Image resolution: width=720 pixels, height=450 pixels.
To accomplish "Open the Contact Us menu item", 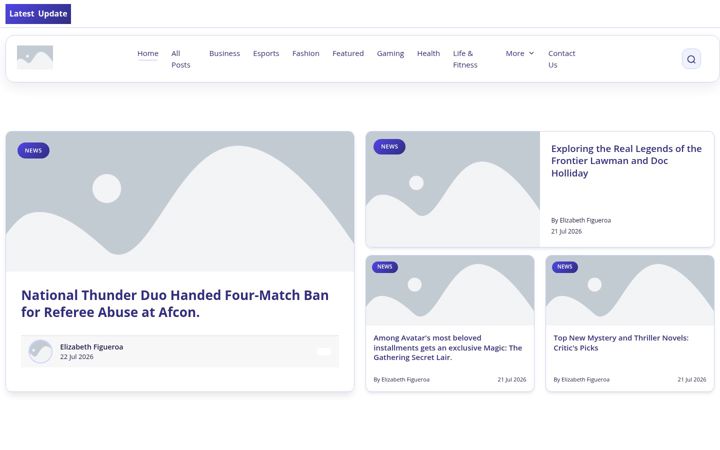I will coord(562,59).
